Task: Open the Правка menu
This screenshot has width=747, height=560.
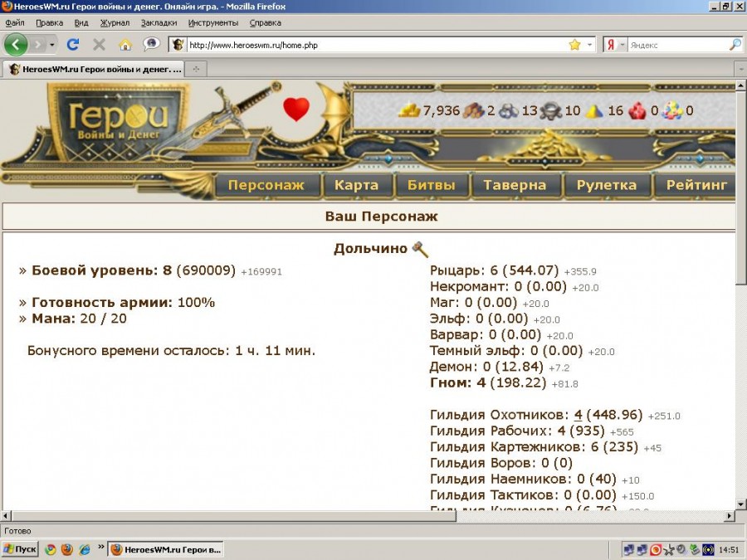Action: (49, 23)
